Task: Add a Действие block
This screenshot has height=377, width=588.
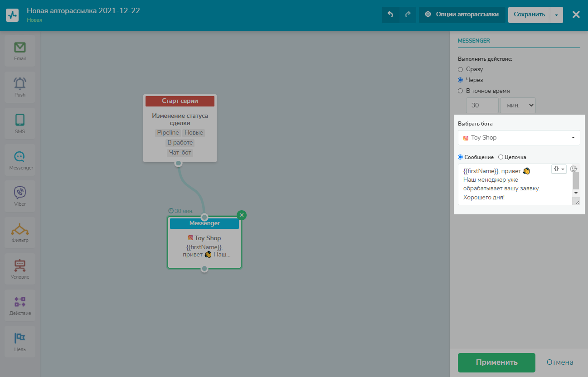Action: (20, 305)
